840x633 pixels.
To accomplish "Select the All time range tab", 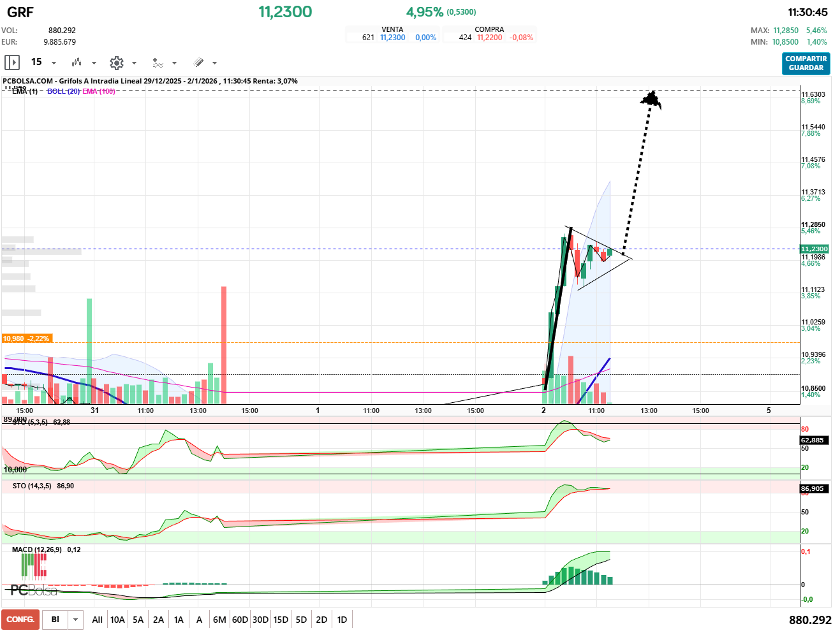I will [97, 620].
